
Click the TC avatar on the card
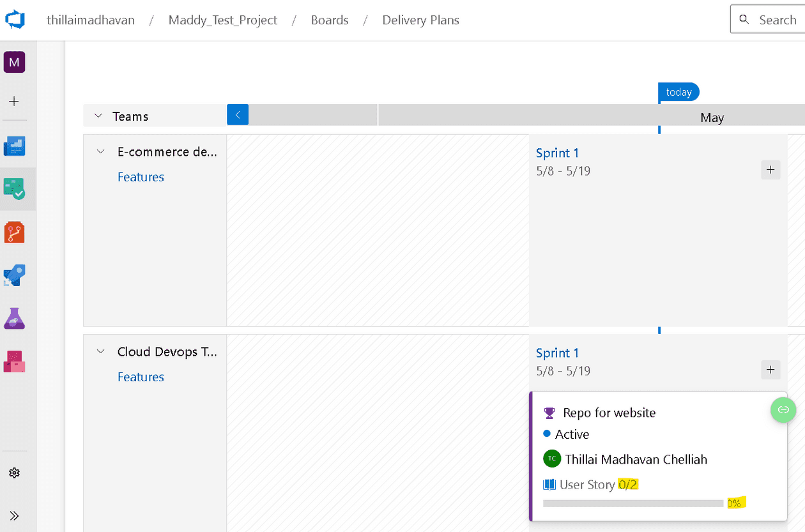point(552,459)
